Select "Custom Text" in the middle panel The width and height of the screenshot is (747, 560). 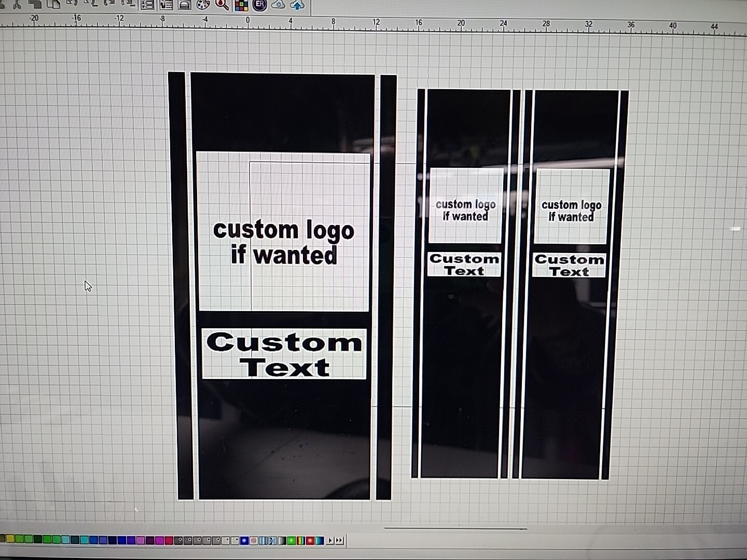point(464,264)
